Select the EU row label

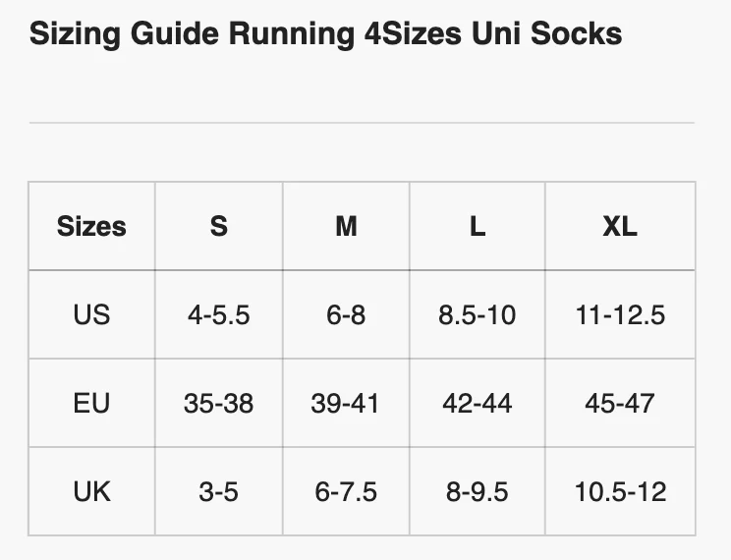(91, 403)
